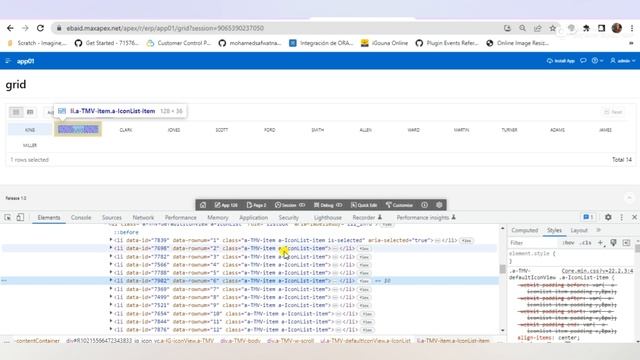Screen dimensions: 640x360
Task: Open the Online Image Resiz... bookmark
Action: point(518,43)
